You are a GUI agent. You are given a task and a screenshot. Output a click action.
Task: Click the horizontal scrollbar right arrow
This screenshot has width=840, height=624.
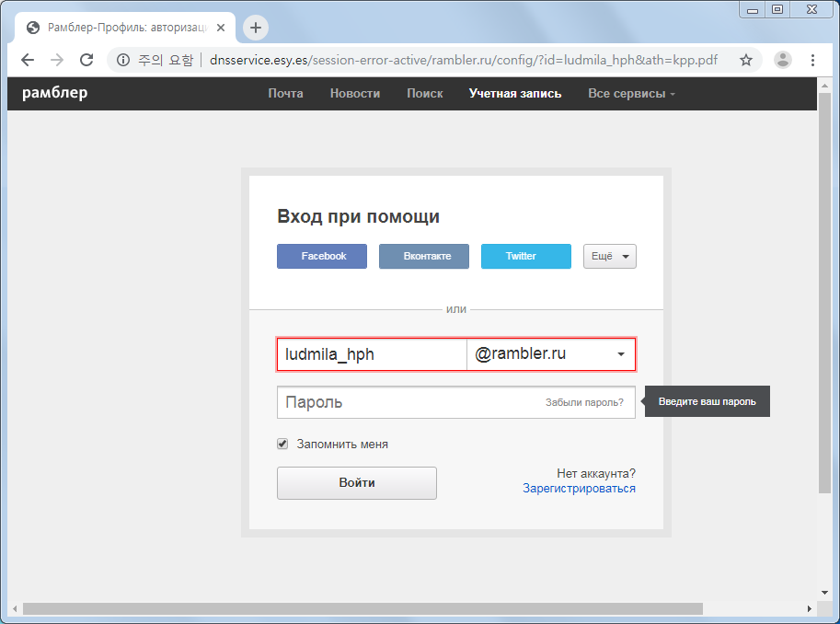810,608
